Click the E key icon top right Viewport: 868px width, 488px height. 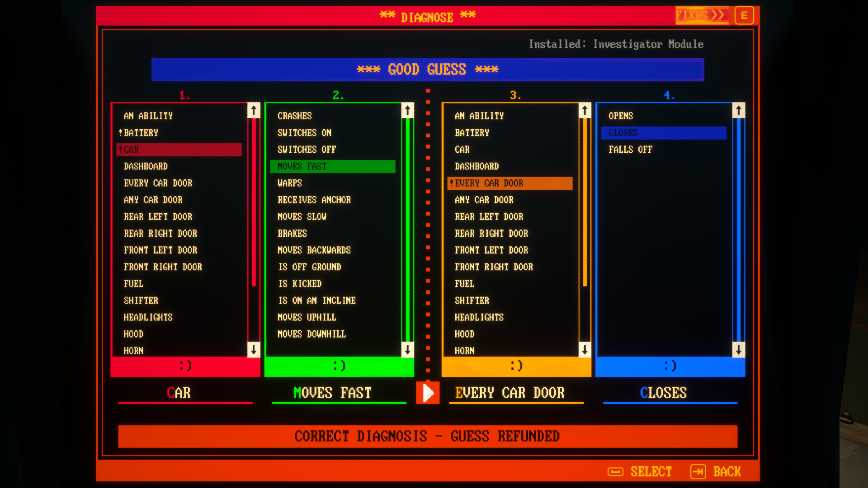(744, 15)
